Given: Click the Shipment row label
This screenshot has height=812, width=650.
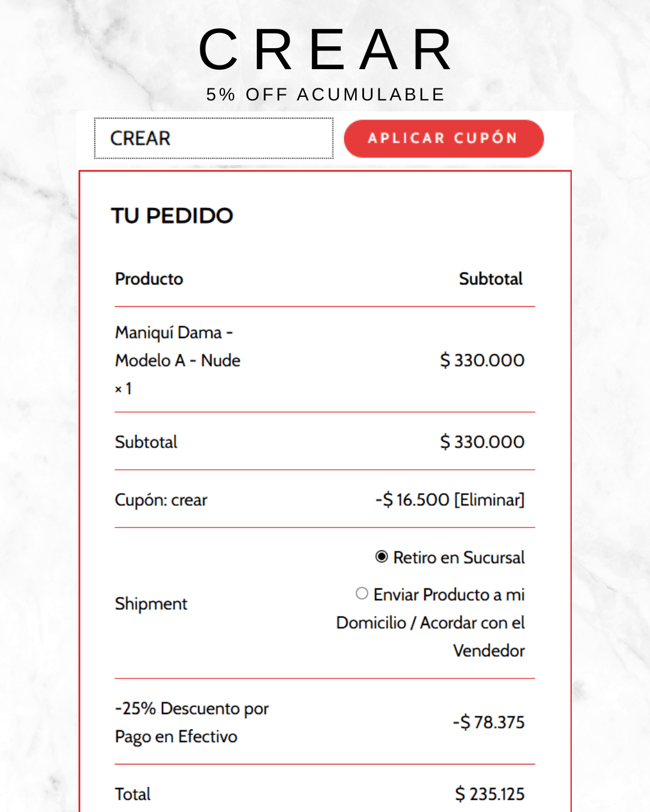Looking at the screenshot, I should 151,604.
